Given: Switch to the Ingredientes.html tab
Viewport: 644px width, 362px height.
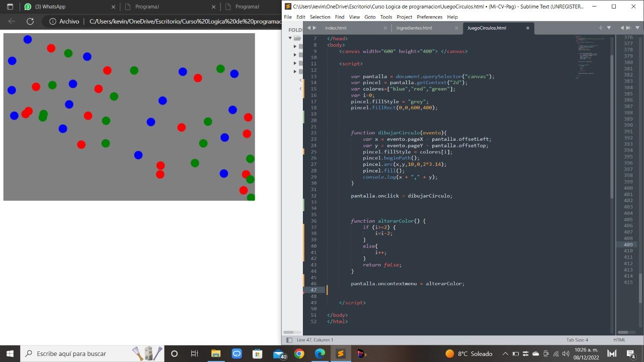Looking at the screenshot, I should pyautogui.click(x=414, y=28).
